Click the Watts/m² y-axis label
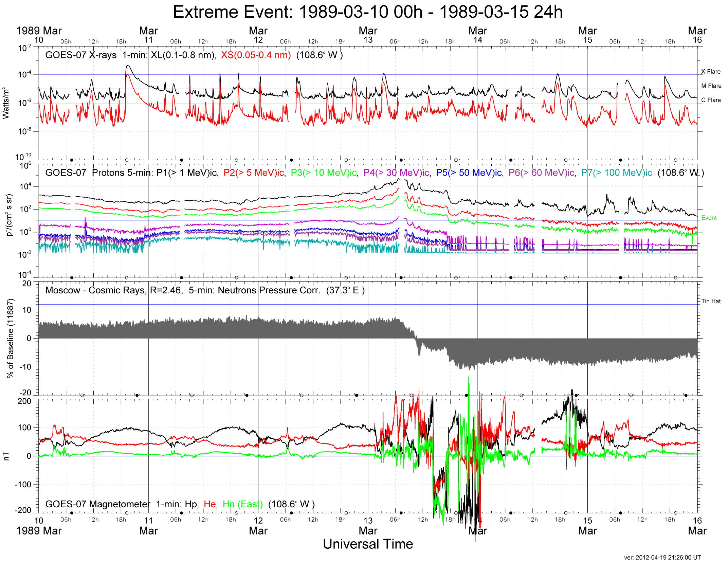Image resolution: width=728 pixels, height=563 pixels. [x=6, y=103]
